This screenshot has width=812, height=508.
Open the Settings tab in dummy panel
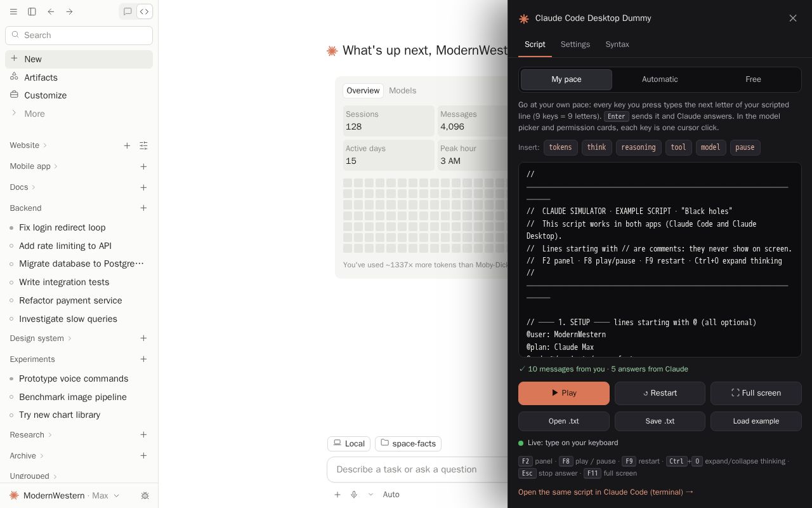[x=575, y=44]
